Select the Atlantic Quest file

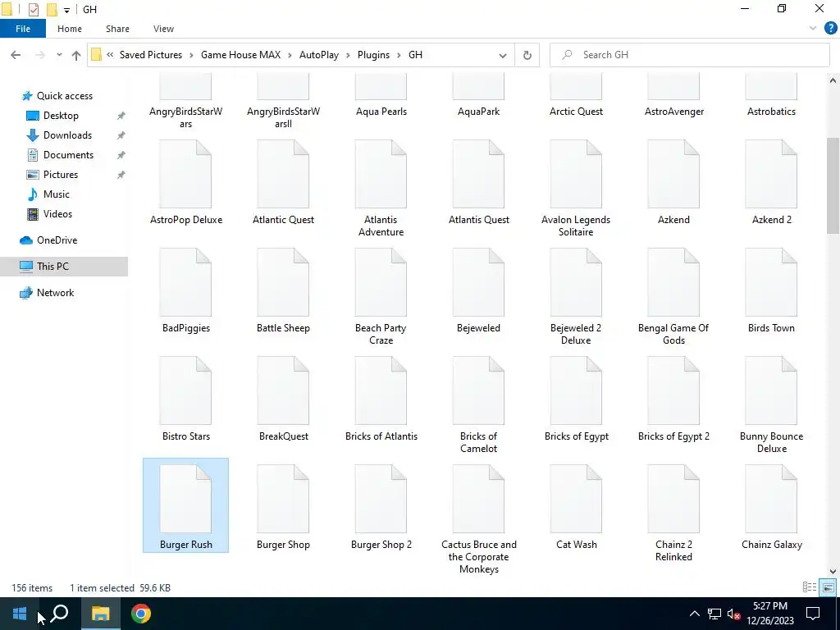pyautogui.click(x=283, y=182)
